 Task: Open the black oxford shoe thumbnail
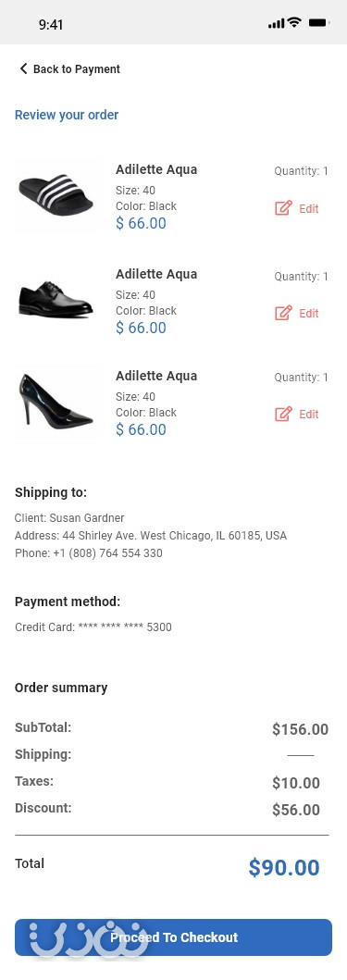[x=56, y=300]
